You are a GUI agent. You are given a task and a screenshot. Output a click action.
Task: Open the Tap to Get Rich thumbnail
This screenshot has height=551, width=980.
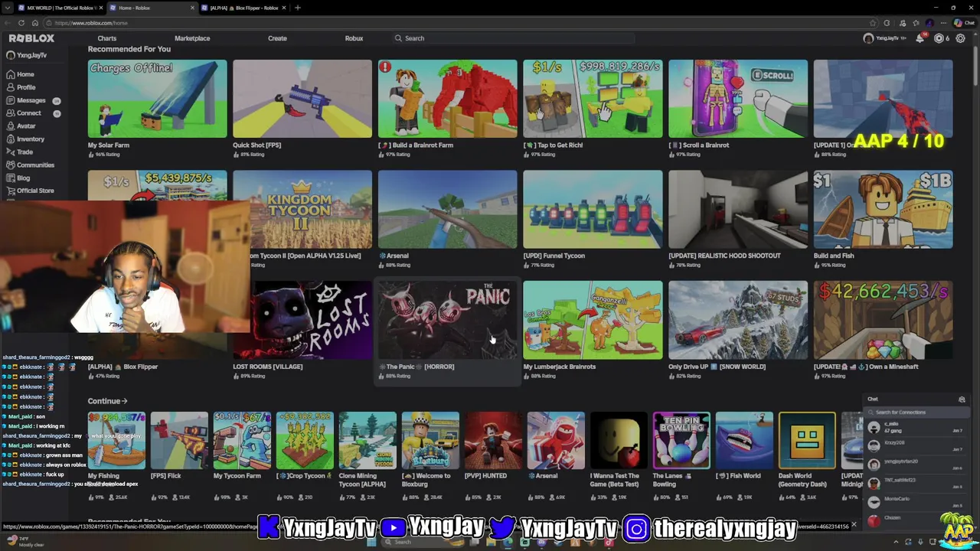point(593,99)
